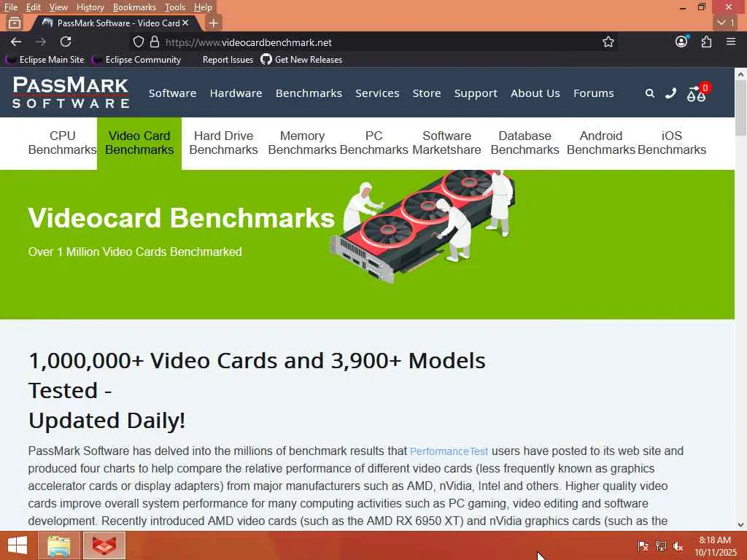
Task: Select the Video Card Benchmarks tab
Action: point(139,143)
